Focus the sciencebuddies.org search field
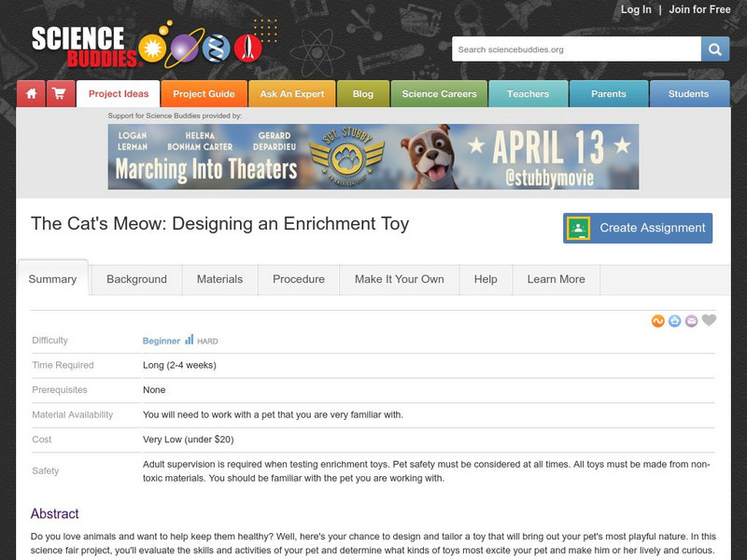The image size is (747, 560). tap(576, 49)
